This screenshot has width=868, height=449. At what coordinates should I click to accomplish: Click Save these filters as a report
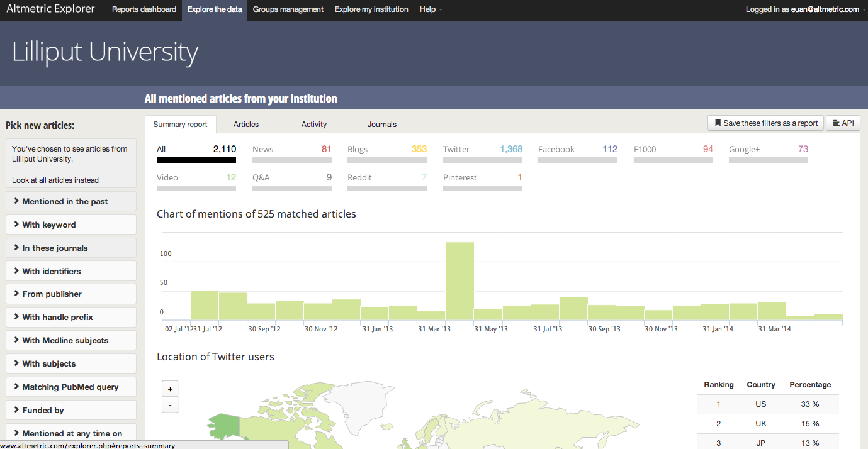coord(765,123)
